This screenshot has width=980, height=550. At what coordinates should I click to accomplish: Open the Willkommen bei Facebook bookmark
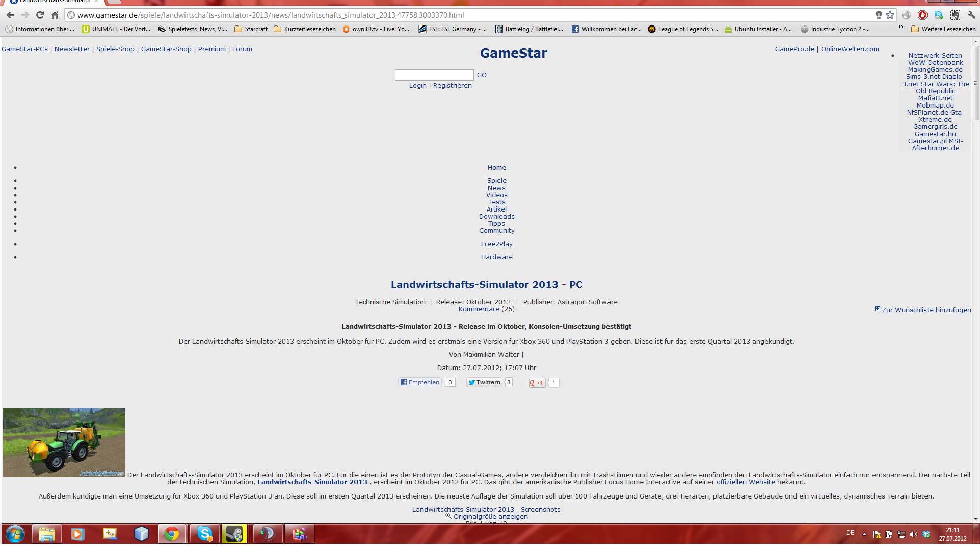tap(606, 29)
